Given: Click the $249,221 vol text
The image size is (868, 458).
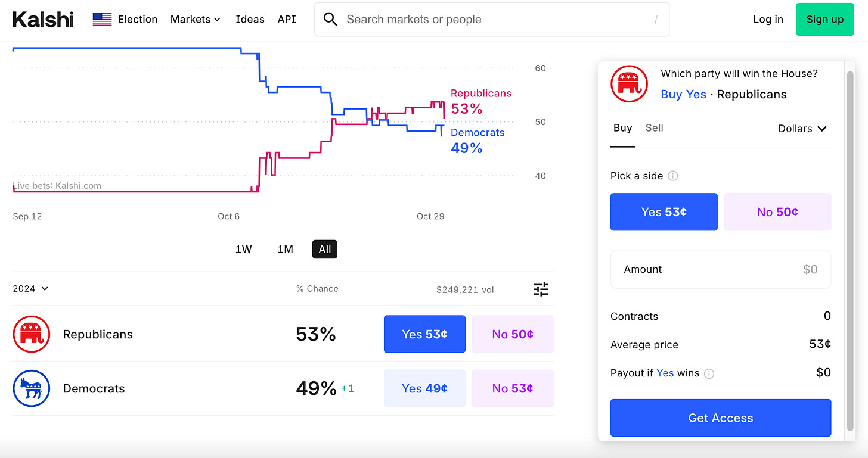Looking at the screenshot, I should tap(465, 290).
